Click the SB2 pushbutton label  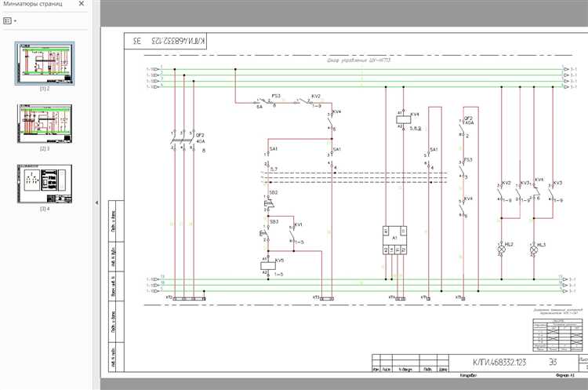(274, 192)
